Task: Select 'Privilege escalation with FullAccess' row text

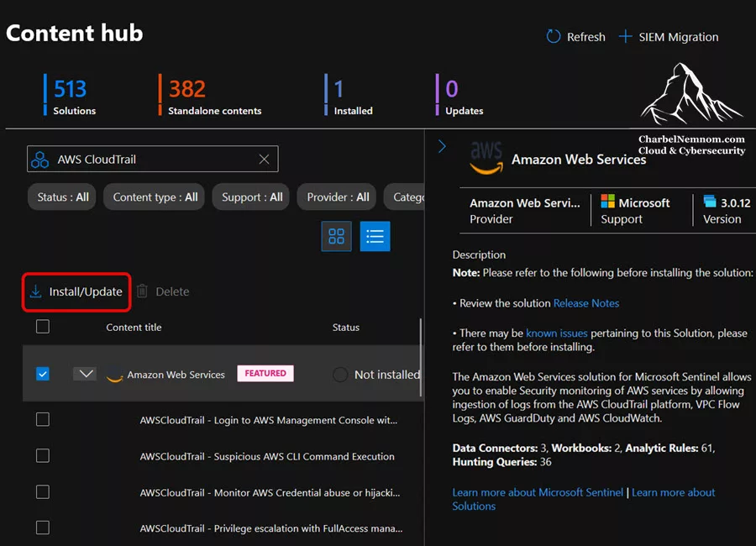Action: 271,528
